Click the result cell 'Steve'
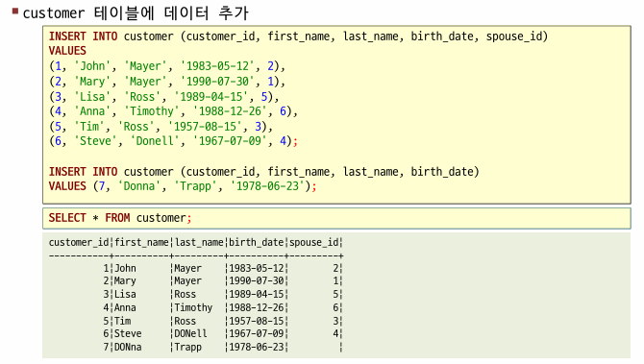The width and height of the screenshot is (644, 364). [x=128, y=333]
